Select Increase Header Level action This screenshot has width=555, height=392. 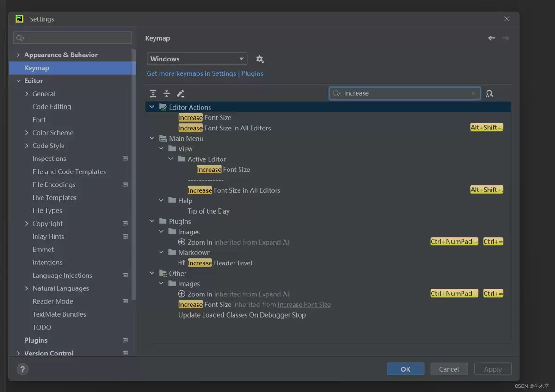tap(220, 263)
